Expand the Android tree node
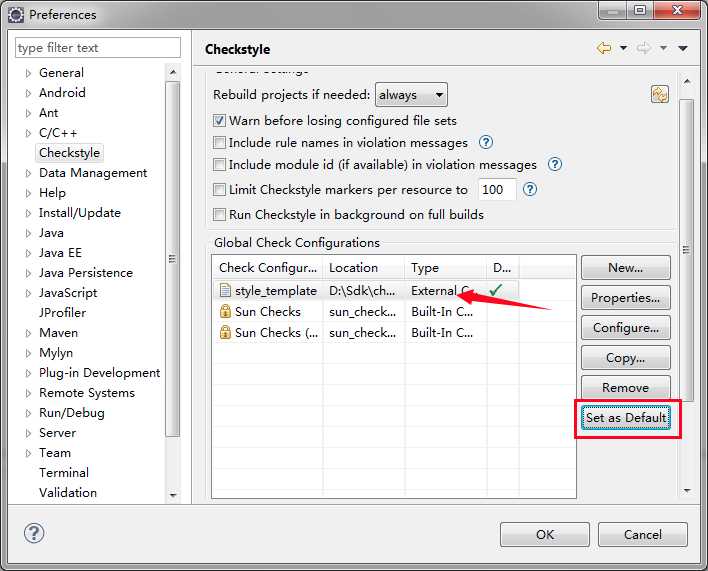This screenshot has width=708, height=571. (x=28, y=93)
